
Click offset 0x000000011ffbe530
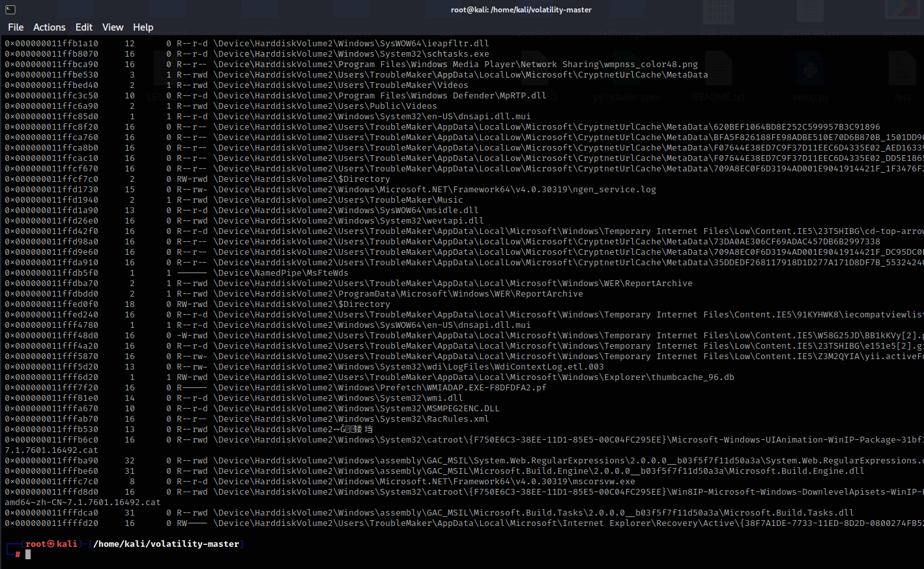(51, 75)
